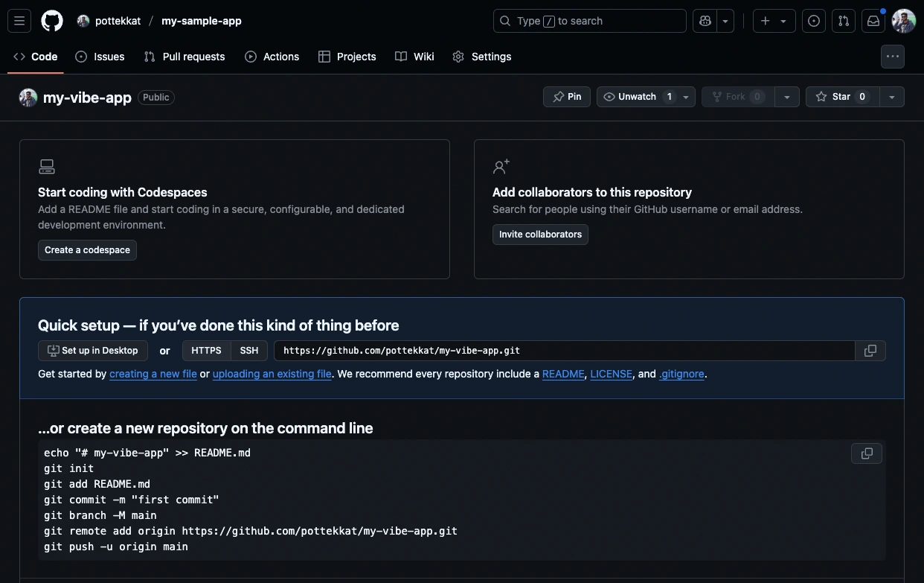Star the repository
924x583 pixels.
(x=842, y=97)
